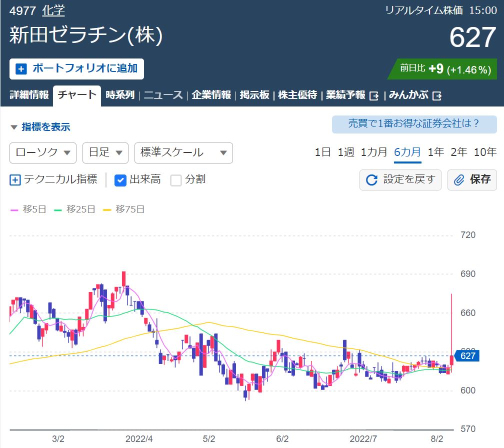Open the 株主優待 tab

pyautogui.click(x=297, y=95)
